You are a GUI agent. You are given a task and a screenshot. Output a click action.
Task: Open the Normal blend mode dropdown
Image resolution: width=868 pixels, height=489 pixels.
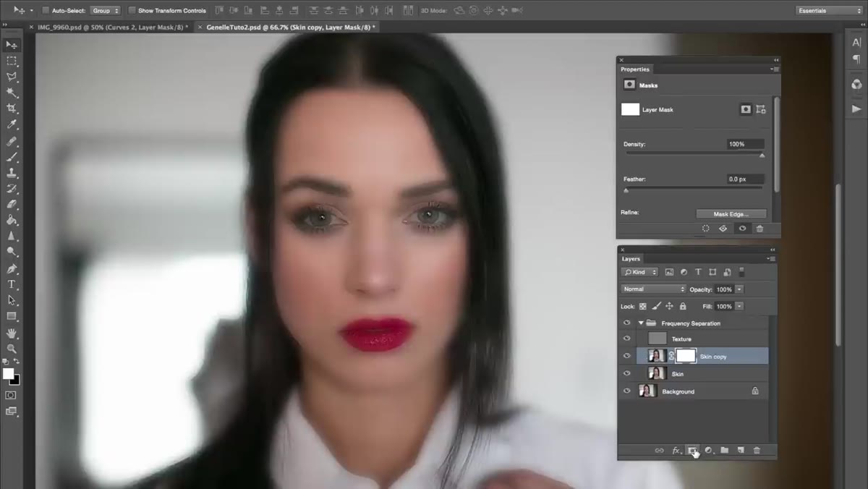click(x=653, y=289)
